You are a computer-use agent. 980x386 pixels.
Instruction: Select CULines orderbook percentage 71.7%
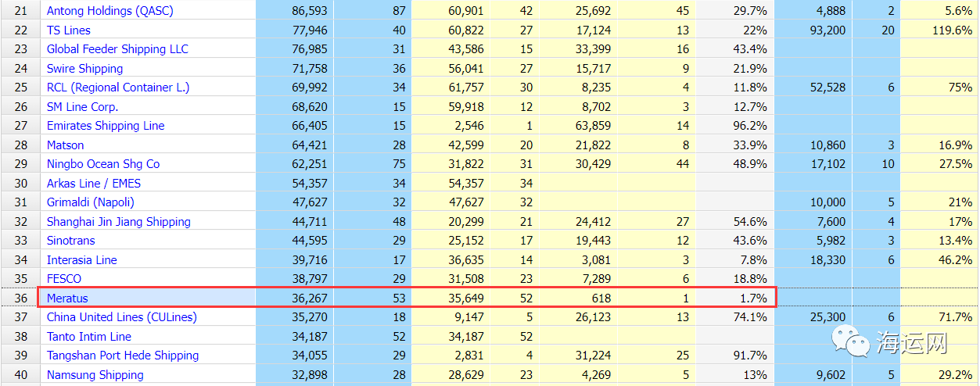tap(956, 317)
